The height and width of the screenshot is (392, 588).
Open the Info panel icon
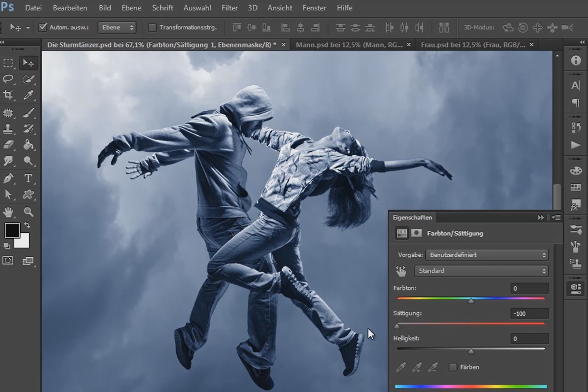pyautogui.click(x=576, y=61)
